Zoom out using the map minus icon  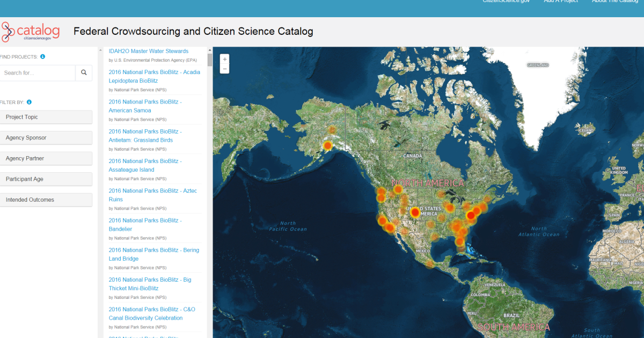click(x=224, y=68)
